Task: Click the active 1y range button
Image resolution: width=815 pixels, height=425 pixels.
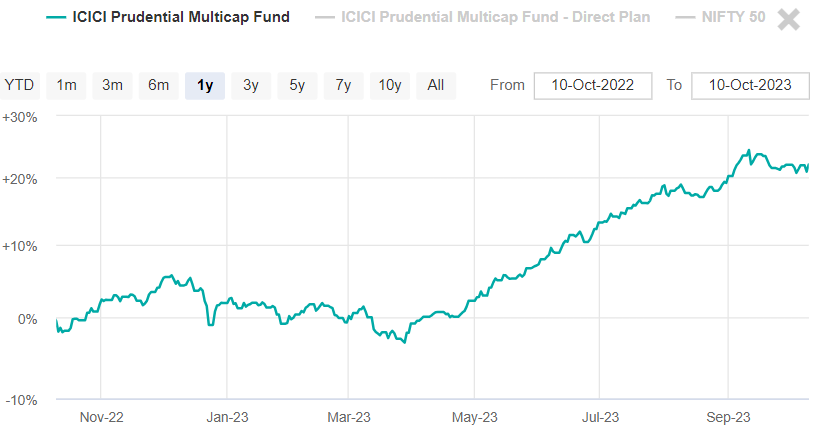Action: [x=205, y=85]
